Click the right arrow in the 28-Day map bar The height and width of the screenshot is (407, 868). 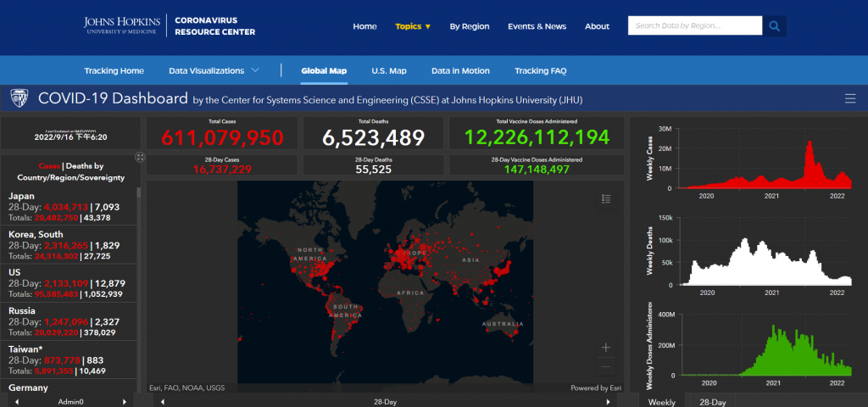[x=609, y=402]
